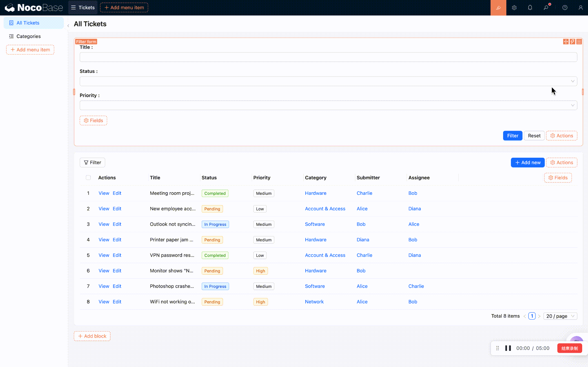Viewport: 588px width, 367px height.
Task: Open the settings gear in top bar
Action: [514, 8]
